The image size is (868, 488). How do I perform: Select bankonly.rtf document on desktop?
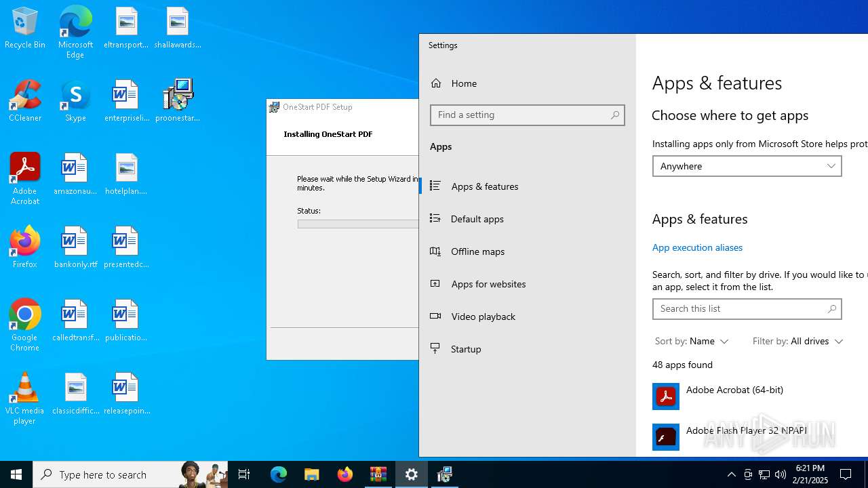point(75,247)
